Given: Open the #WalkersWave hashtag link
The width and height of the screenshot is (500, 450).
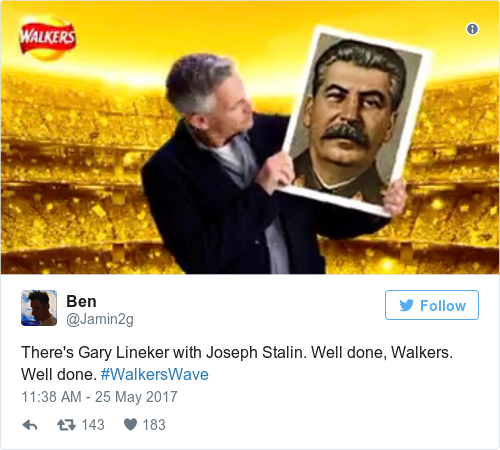Looking at the screenshot, I should pyautogui.click(x=155, y=374).
